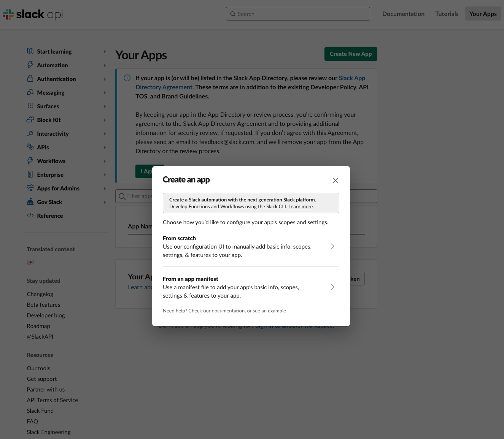This screenshot has width=504, height=439.
Task: Click the From scratch chevron arrow
Action: pyautogui.click(x=332, y=246)
